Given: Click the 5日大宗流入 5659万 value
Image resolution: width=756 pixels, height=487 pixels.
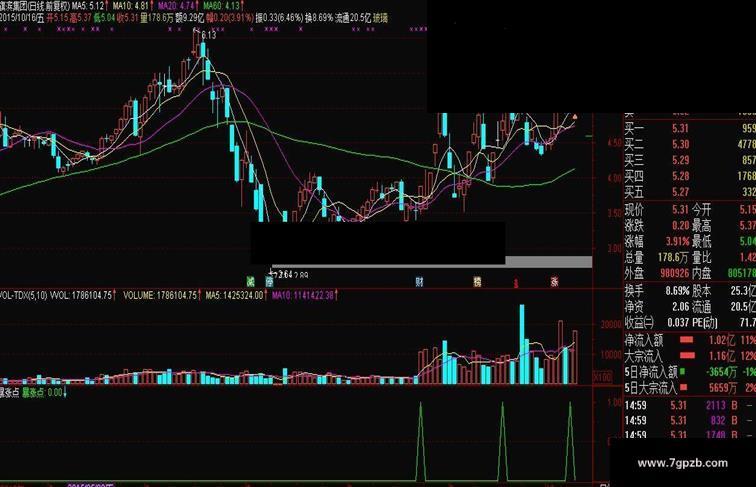Looking at the screenshot, I should [722, 388].
